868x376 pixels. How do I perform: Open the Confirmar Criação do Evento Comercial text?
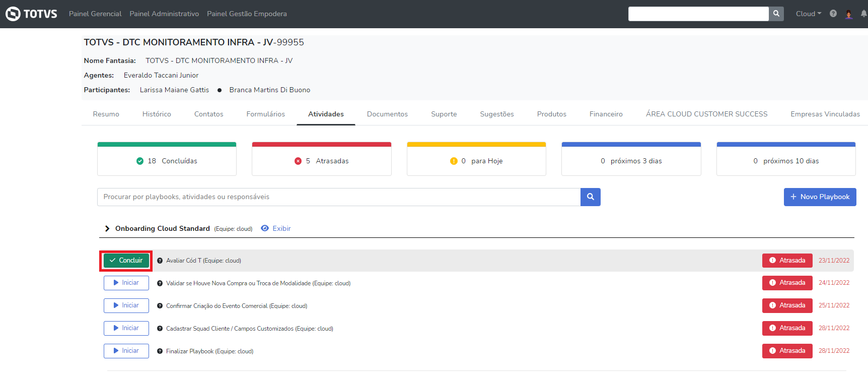tap(237, 306)
